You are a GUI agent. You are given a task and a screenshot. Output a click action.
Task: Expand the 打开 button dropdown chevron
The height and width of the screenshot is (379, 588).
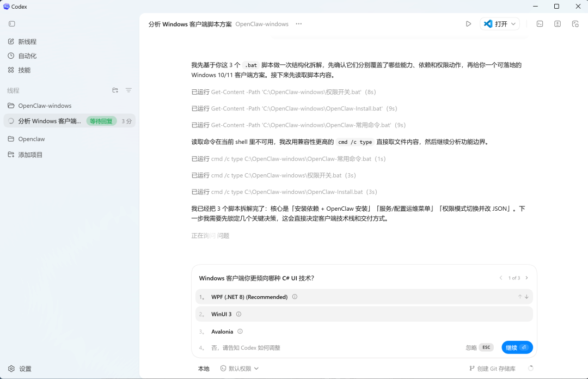pyautogui.click(x=513, y=24)
